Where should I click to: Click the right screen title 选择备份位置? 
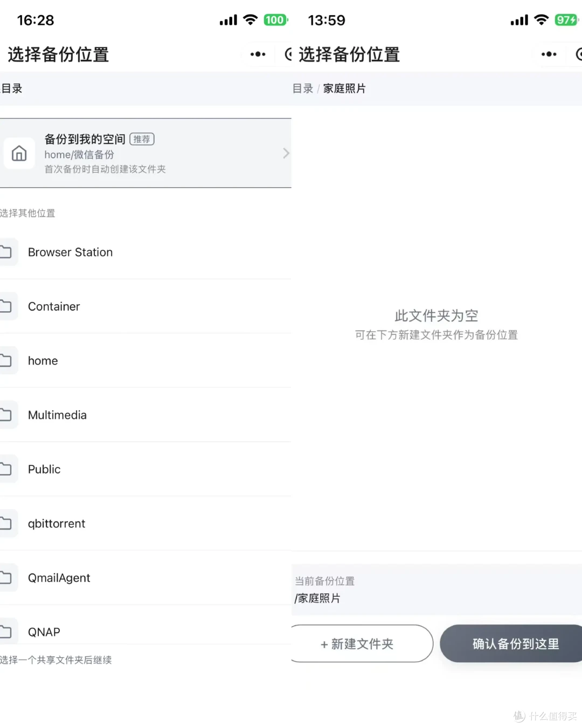tap(349, 54)
